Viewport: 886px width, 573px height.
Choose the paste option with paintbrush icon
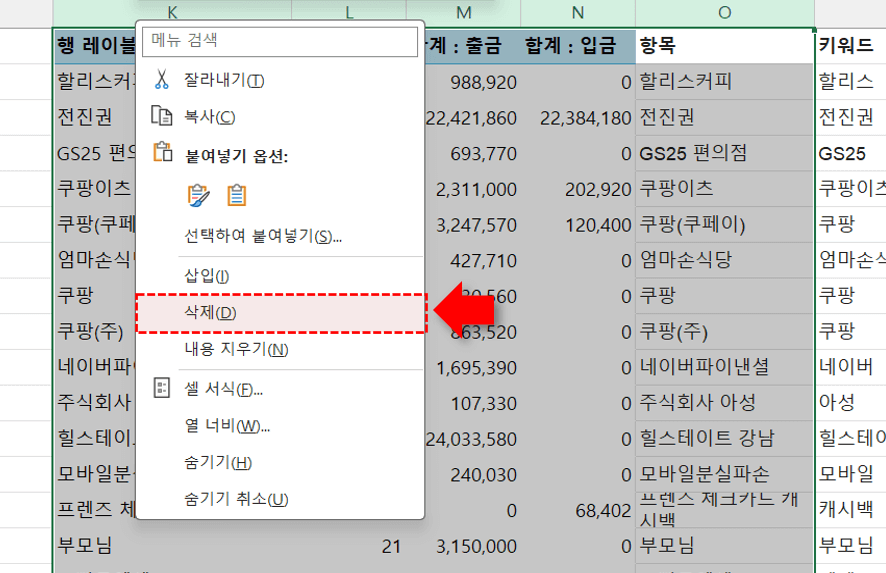pos(199,195)
